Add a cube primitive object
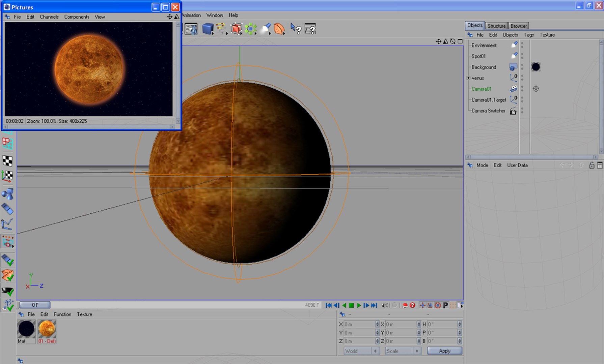This screenshot has width=604, height=364. tap(207, 29)
